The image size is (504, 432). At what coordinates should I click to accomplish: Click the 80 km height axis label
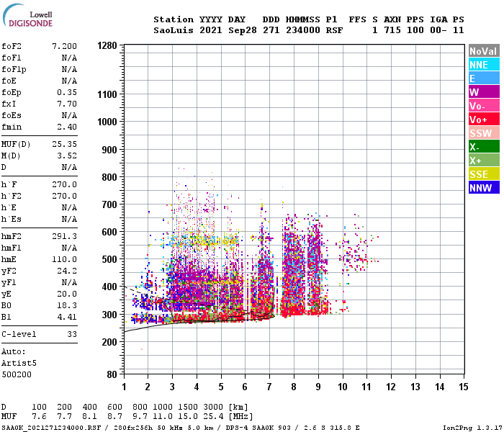click(x=112, y=374)
